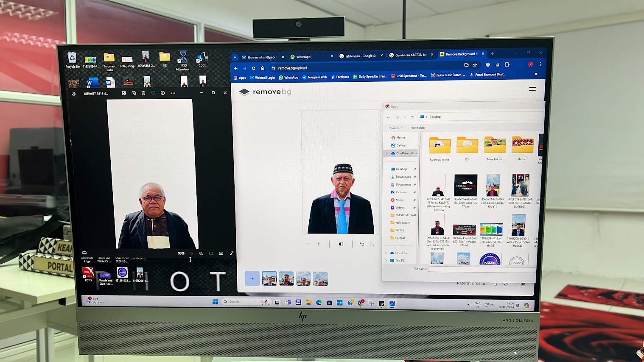
Task: Click the remove.bg logo
Action: (x=265, y=92)
